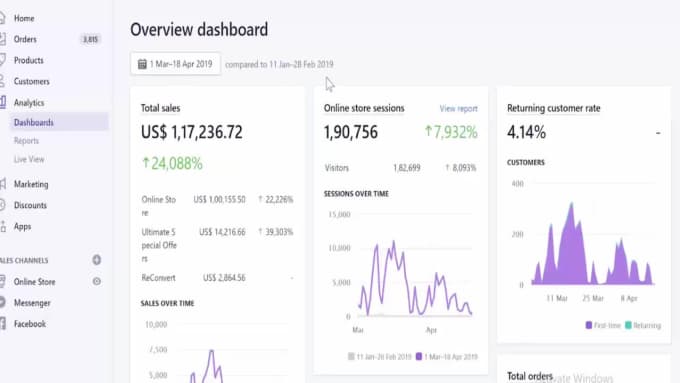680x383 pixels.
Task: Click Visitors value 1,82,699
Action: (407, 168)
